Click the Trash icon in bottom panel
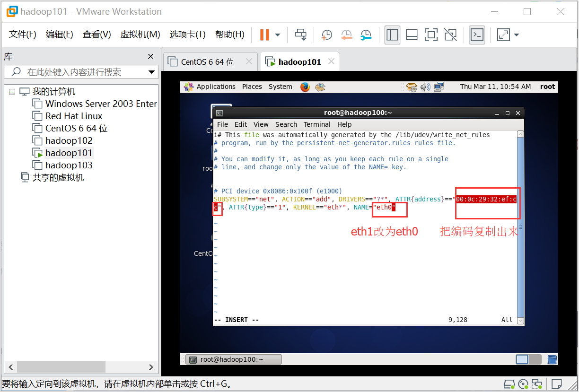579x392 pixels. tap(552, 359)
